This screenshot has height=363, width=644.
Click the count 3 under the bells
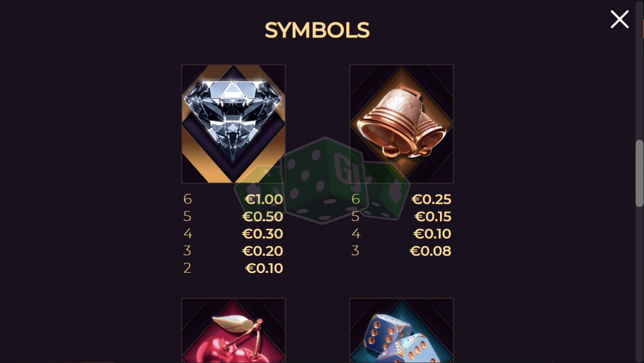355,251
